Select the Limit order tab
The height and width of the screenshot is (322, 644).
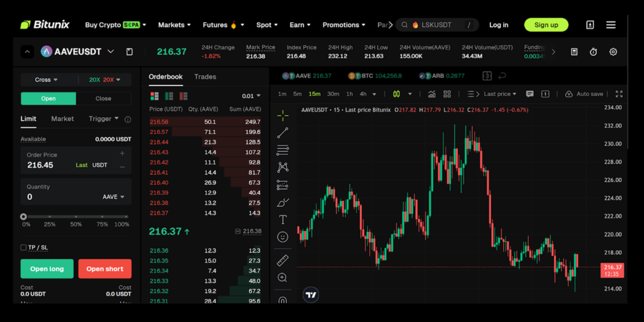(28, 119)
